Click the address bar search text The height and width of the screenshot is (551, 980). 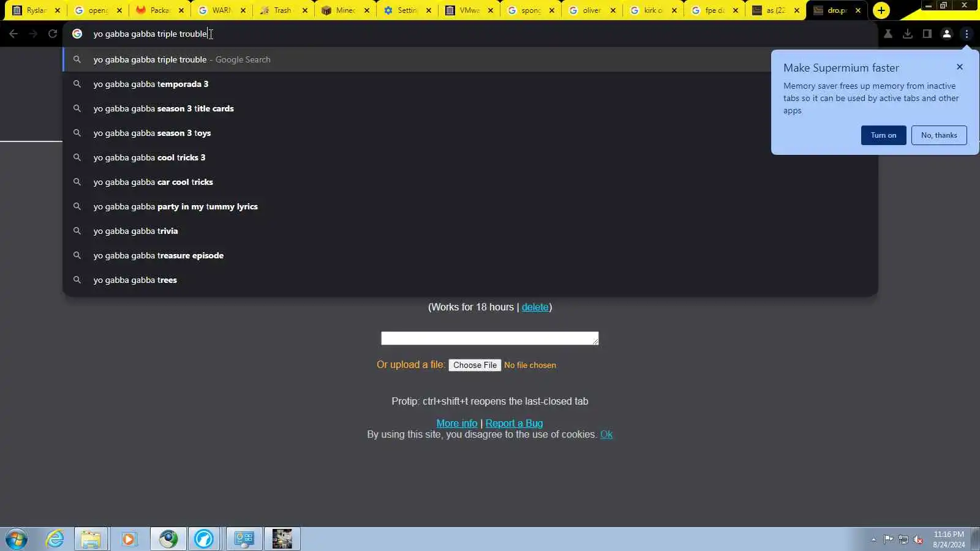coord(150,34)
